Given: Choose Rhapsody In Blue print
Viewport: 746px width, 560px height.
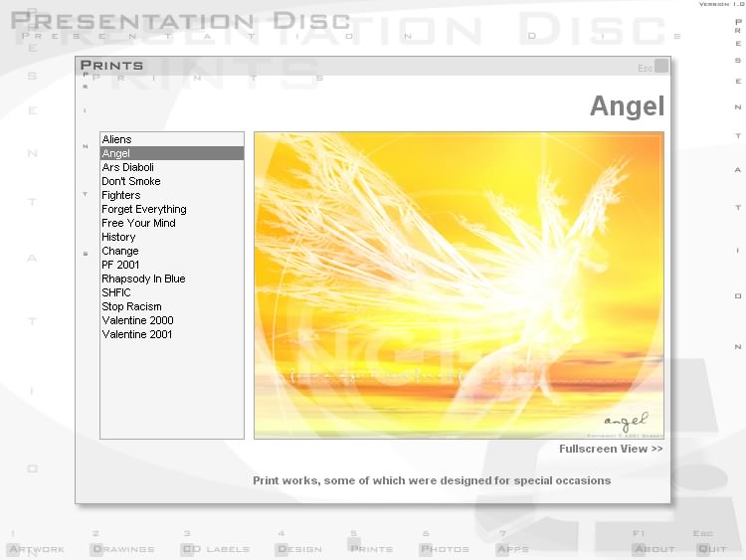Looking at the screenshot, I should (x=172, y=279).
